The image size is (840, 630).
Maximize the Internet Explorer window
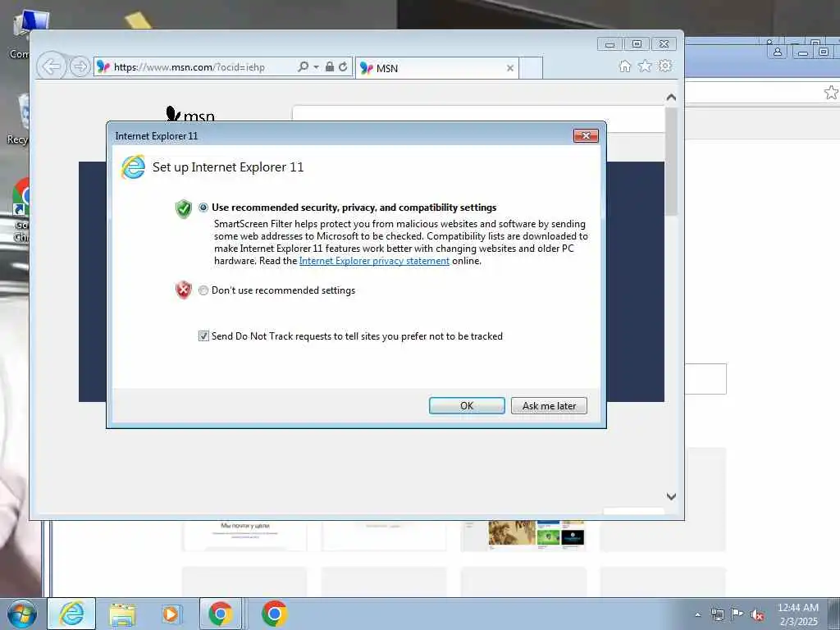click(x=637, y=44)
